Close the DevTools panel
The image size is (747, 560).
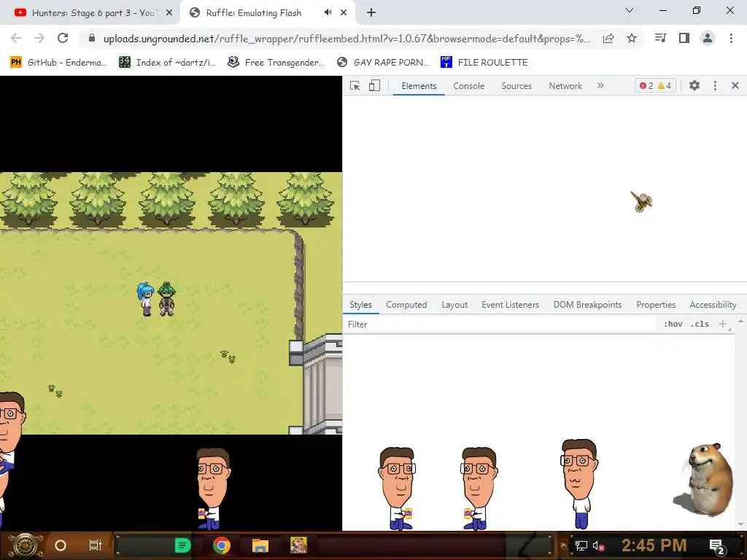pos(735,85)
